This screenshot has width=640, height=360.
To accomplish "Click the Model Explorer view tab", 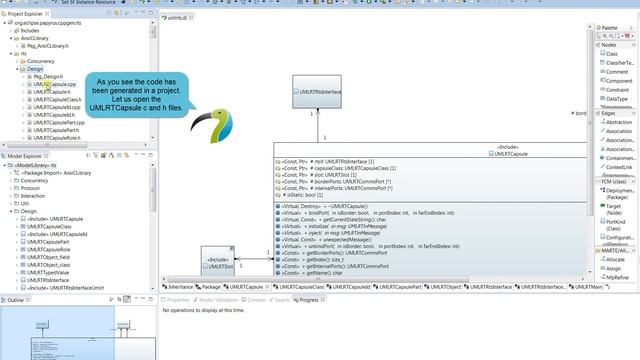I will 24,156.
